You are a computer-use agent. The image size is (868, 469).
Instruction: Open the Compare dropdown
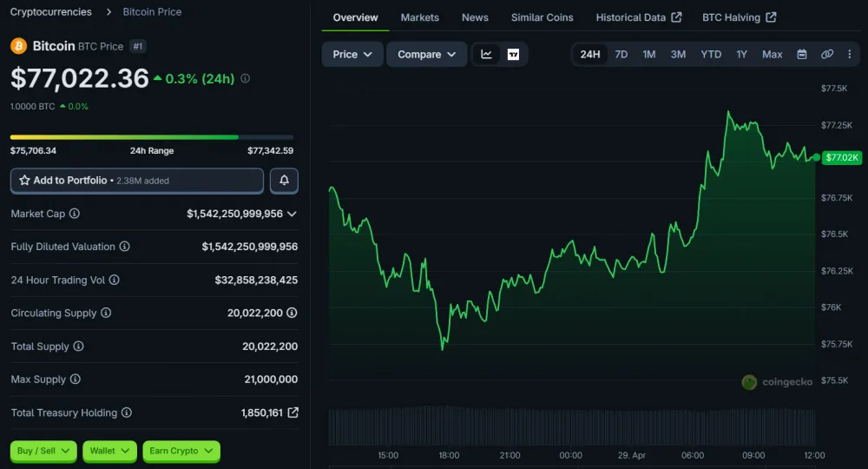point(426,54)
